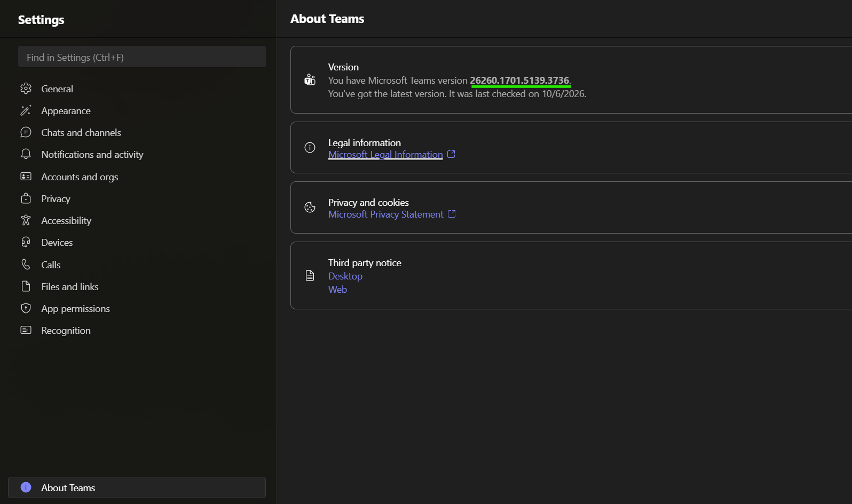Click the About Teams page heading
Viewport: 852px width, 504px height.
coord(327,19)
